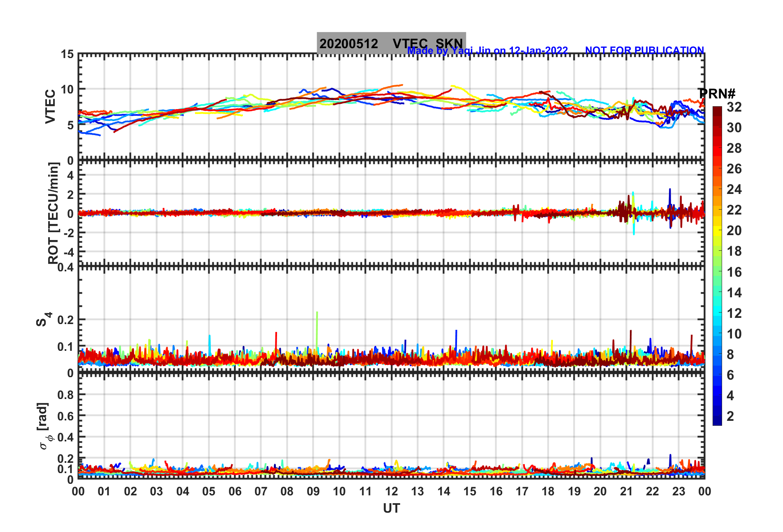Click the "12" hour tick on the UT axis

[x=391, y=491]
